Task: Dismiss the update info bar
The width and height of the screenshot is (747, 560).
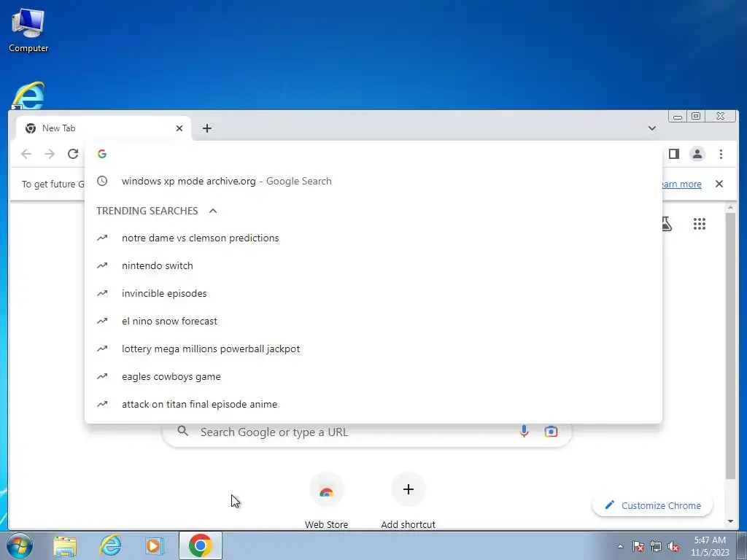Action: pyautogui.click(x=719, y=184)
